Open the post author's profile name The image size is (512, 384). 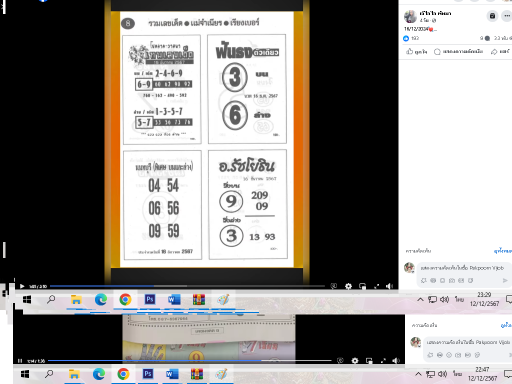pos(435,13)
